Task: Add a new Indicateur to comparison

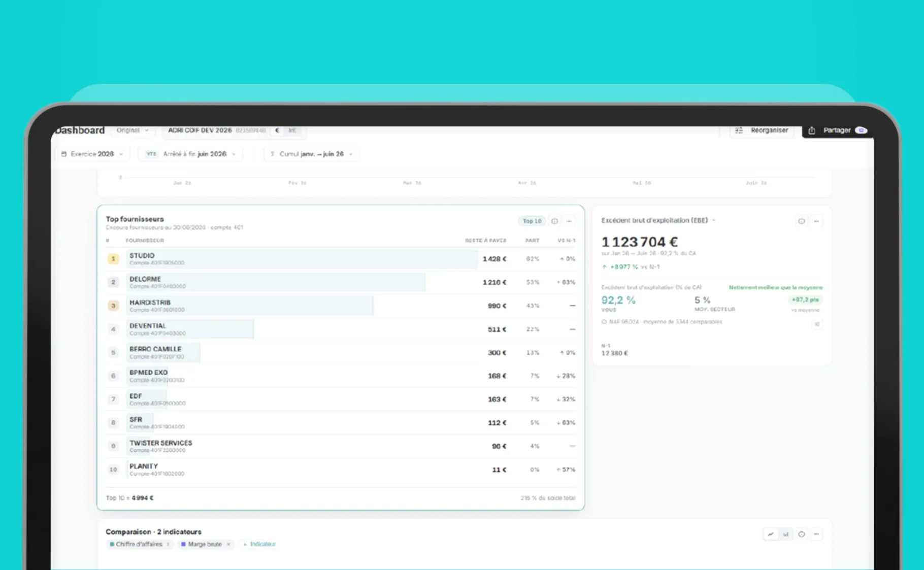Action: [259, 544]
